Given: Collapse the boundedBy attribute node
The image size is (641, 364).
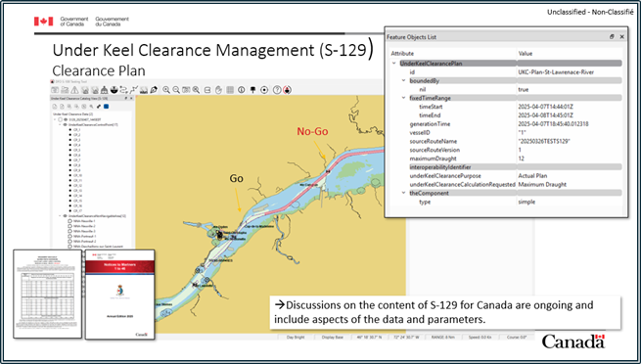Looking at the screenshot, I should click(x=403, y=80).
